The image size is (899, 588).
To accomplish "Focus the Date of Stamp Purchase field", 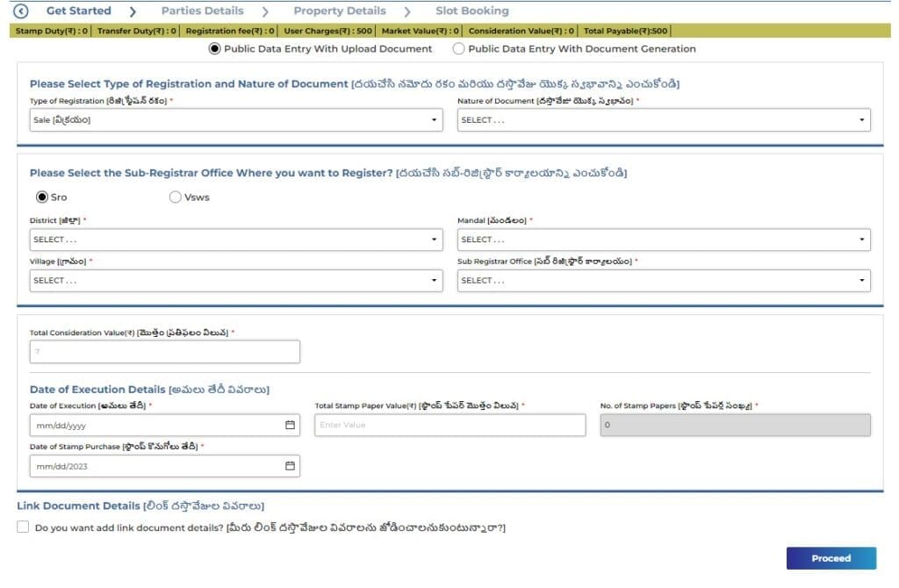I will point(164,467).
